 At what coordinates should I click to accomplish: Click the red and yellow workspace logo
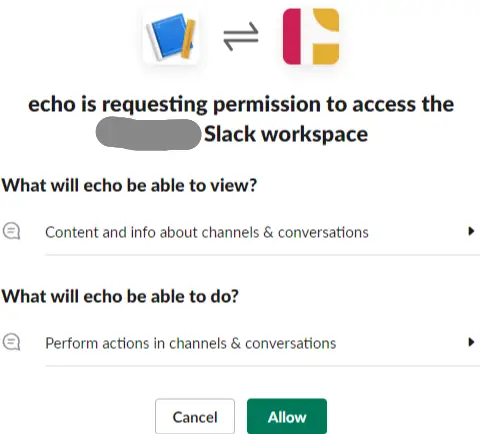point(311,36)
